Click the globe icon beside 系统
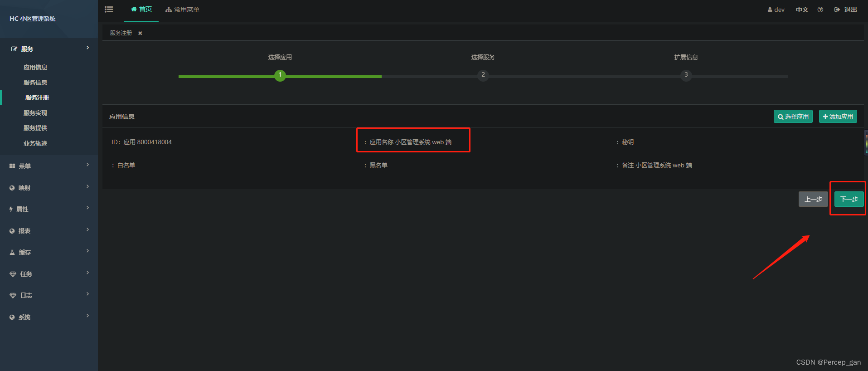This screenshot has width=868, height=371. tap(12, 317)
